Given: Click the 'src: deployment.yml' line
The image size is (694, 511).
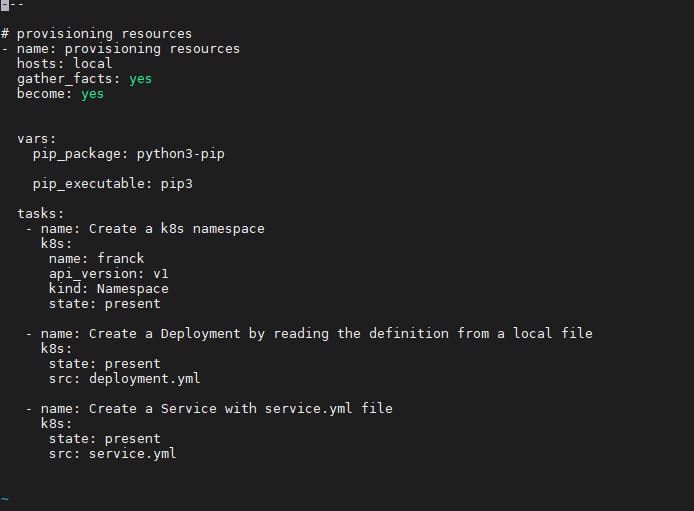Looking at the screenshot, I should [124, 379].
